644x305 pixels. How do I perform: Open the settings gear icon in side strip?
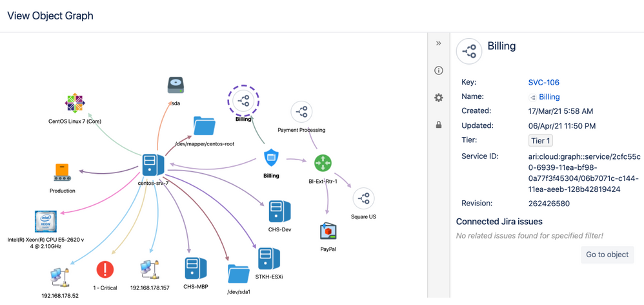coord(439,98)
